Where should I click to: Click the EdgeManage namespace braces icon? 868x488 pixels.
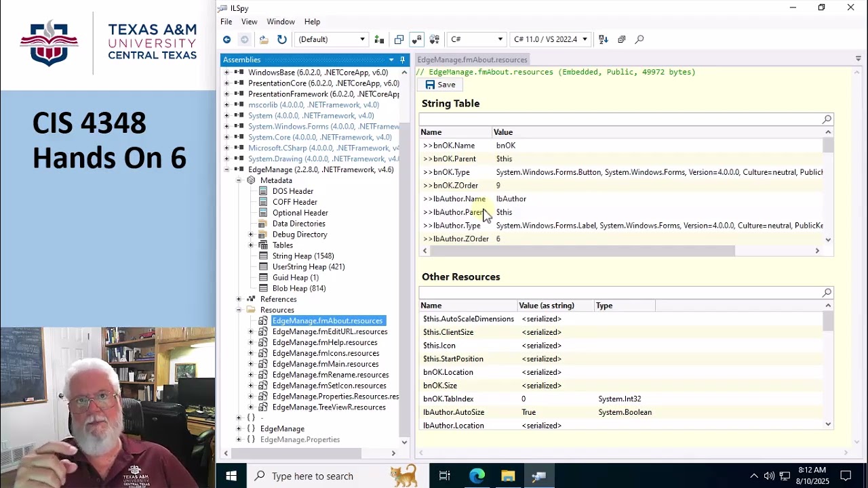[252, 428]
